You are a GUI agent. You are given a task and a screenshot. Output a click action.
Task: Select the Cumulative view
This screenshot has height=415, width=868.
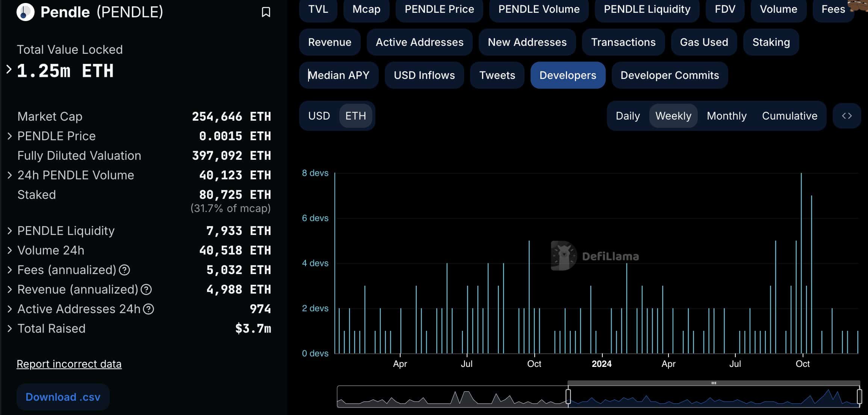(x=789, y=116)
